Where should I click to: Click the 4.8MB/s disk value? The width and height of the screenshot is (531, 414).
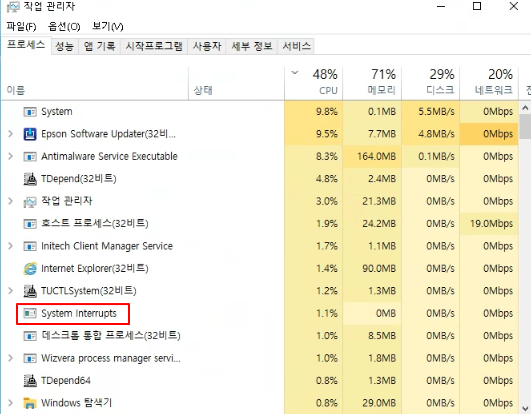pyautogui.click(x=437, y=134)
